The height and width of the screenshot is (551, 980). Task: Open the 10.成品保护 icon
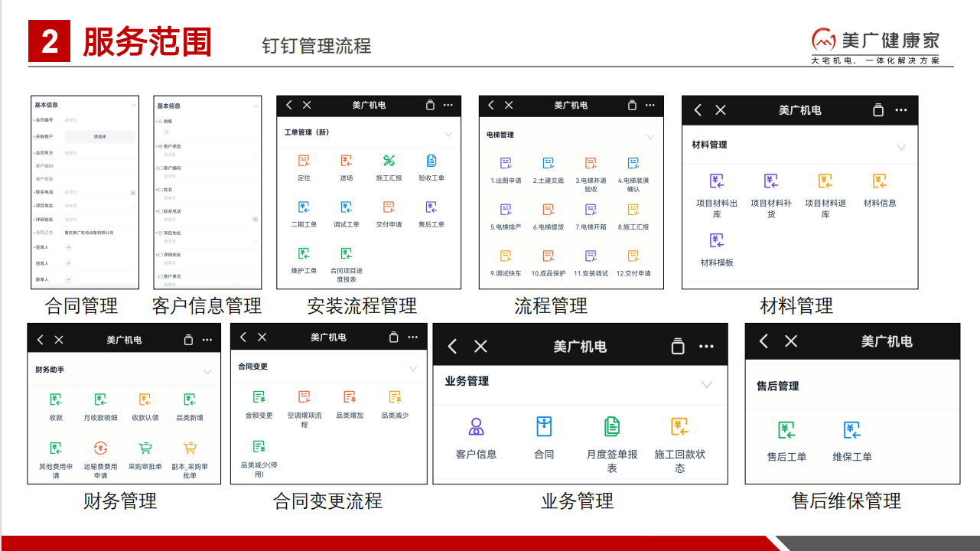click(x=549, y=256)
